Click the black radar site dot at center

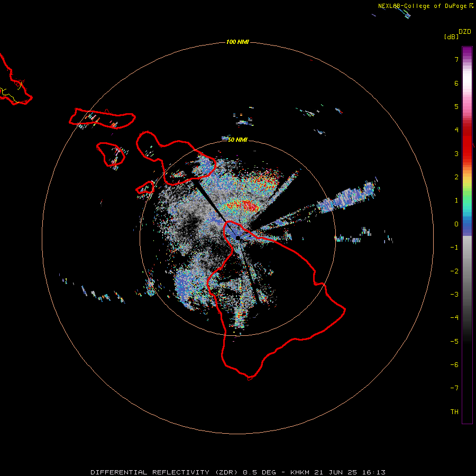[x=237, y=237]
